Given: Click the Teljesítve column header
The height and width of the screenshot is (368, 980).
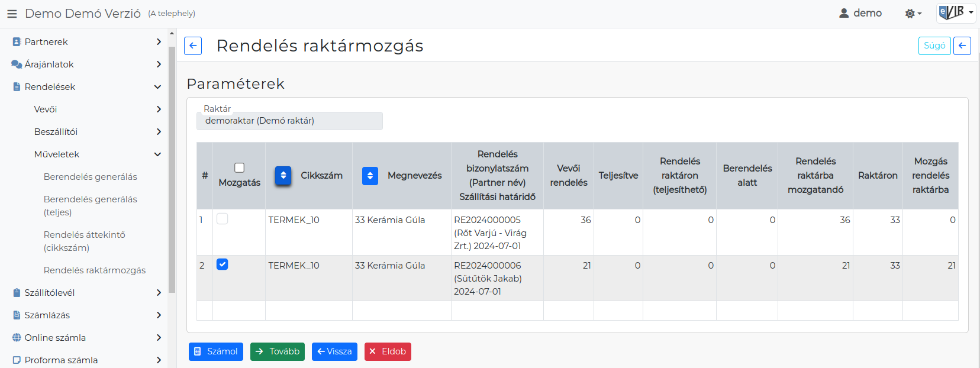Looking at the screenshot, I should (x=618, y=176).
